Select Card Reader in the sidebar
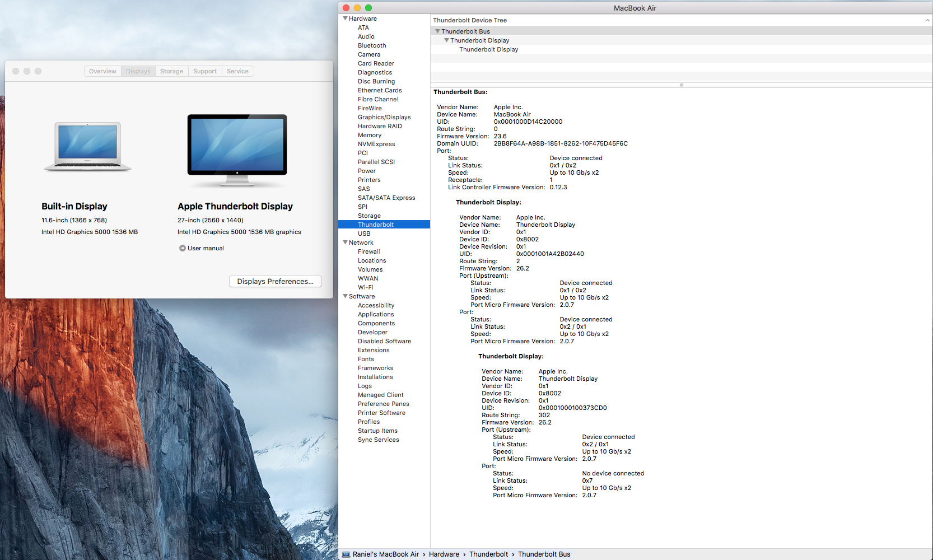 click(x=376, y=63)
